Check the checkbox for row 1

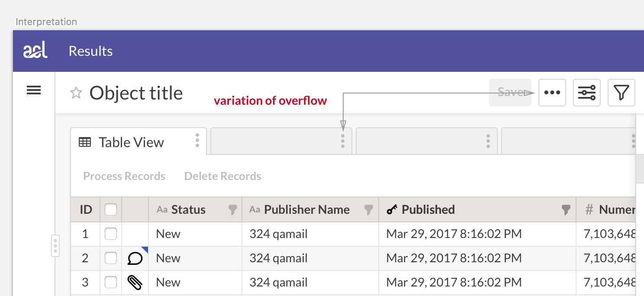[111, 234]
